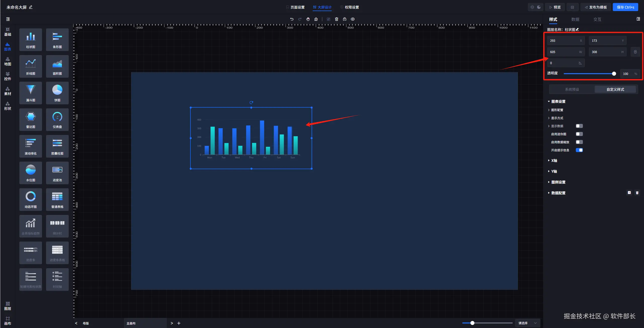Disable the 开启提示信息 switch
Viewport: 644px width, 328px height.
coord(579,150)
